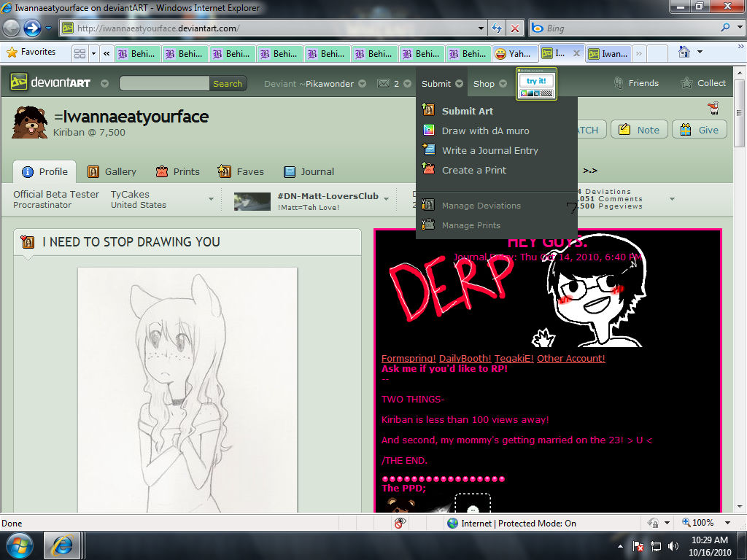The height and width of the screenshot is (560, 747).
Task: Pick Create a Print option
Action: pyautogui.click(x=473, y=170)
